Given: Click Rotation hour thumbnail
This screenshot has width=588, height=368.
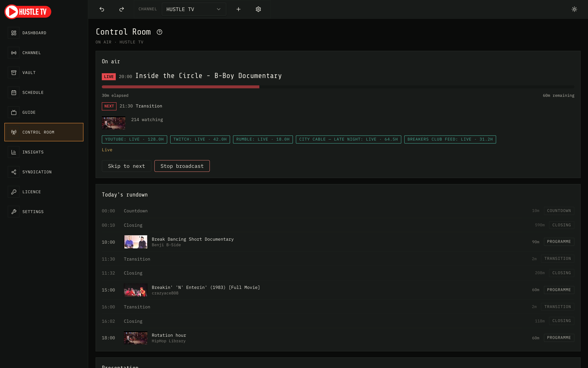Looking at the screenshot, I should pos(136,338).
